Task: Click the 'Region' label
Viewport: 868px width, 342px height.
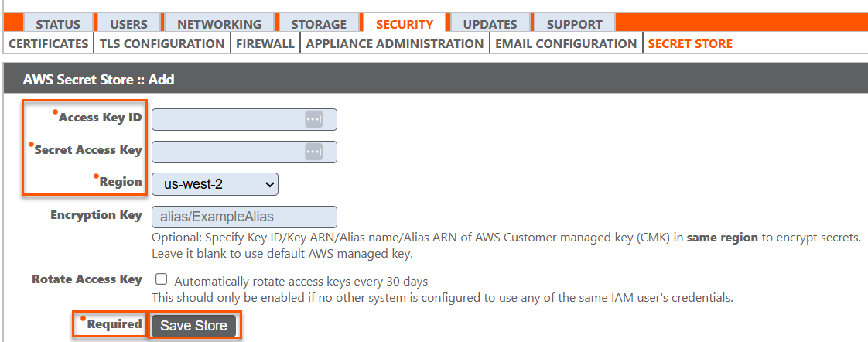Action: pyautogui.click(x=121, y=182)
